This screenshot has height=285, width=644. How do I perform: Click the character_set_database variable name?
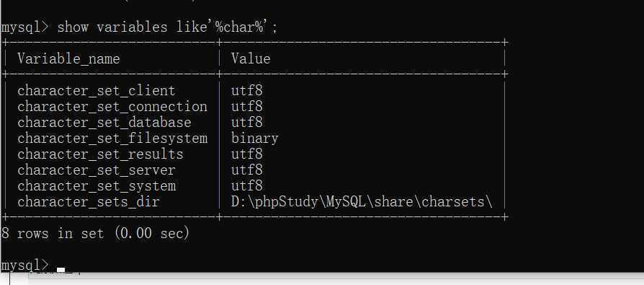point(104,123)
